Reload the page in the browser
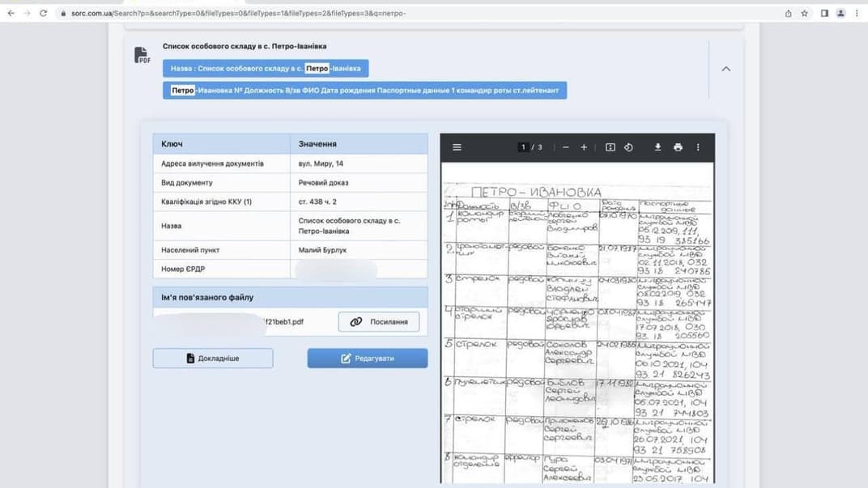 tap(43, 13)
